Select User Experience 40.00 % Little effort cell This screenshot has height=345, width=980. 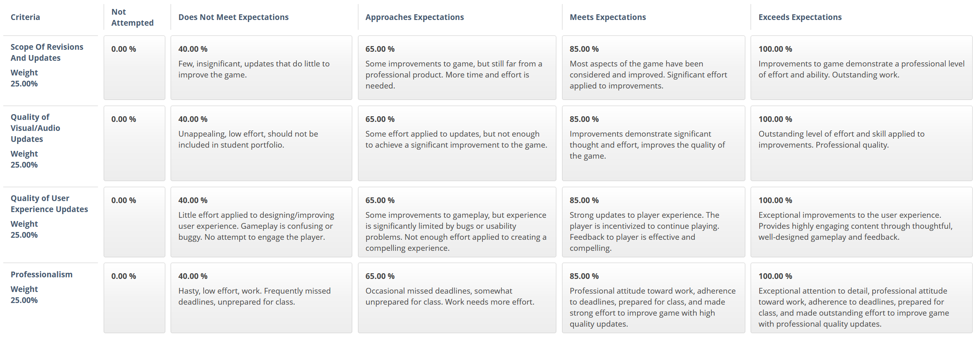(261, 222)
